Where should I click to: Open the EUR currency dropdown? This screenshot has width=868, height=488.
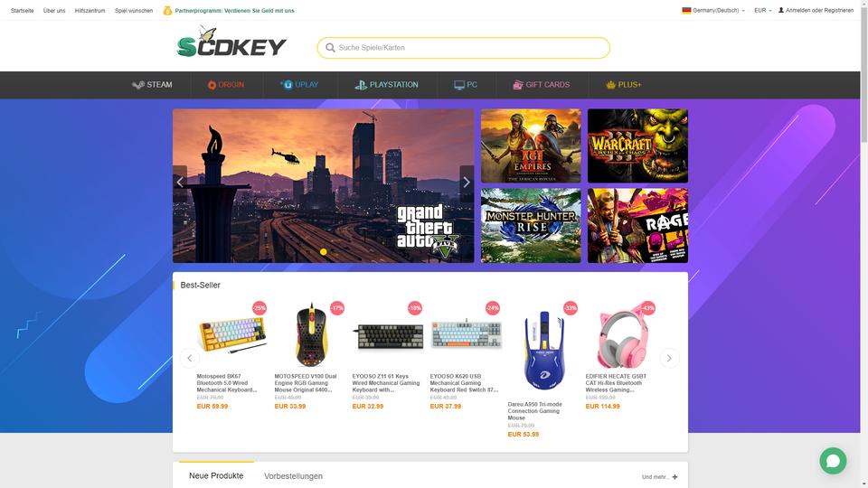point(762,11)
